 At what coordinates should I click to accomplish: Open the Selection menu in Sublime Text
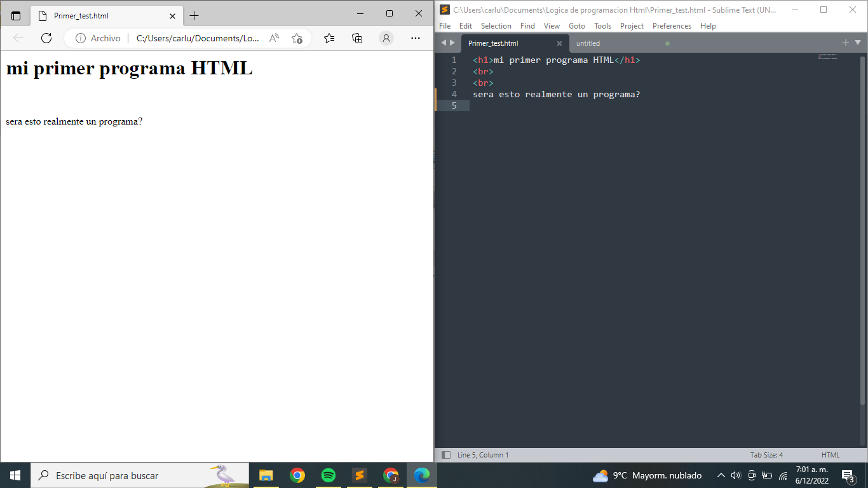click(x=496, y=26)
